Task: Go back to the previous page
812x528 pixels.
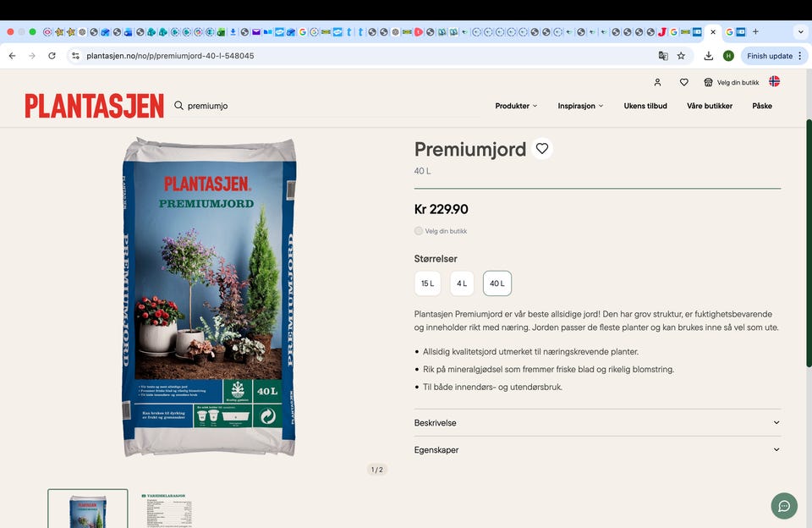Action: coord(13,56)
